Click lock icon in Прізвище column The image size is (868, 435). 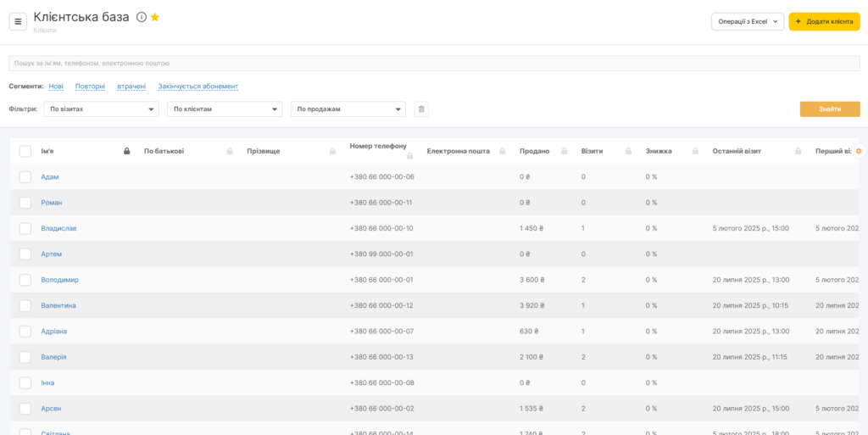pos(332,151)
